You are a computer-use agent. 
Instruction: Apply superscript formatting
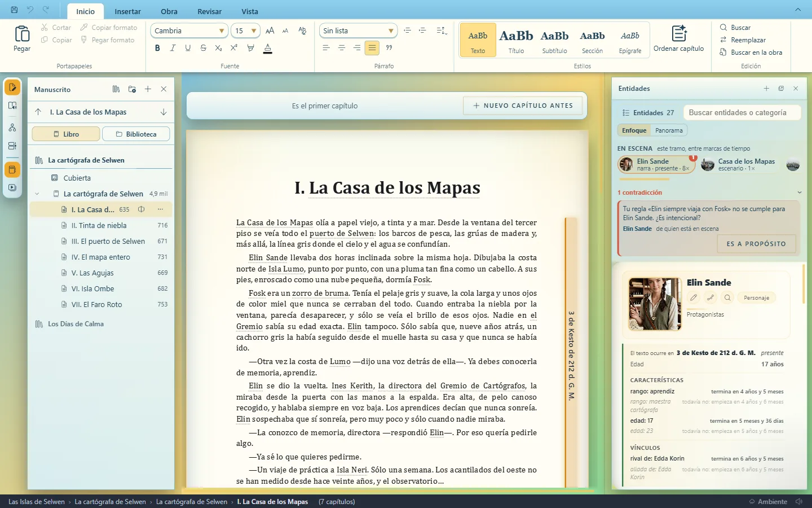click(233, 48)
